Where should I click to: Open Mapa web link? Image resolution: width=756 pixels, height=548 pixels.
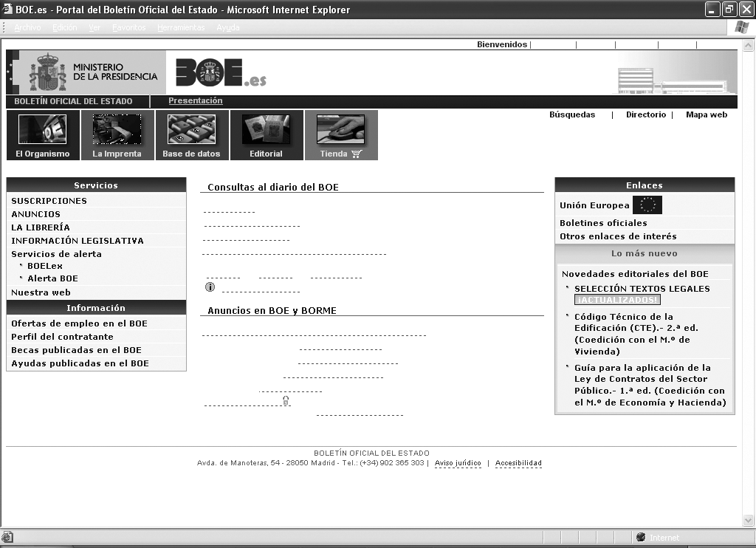706,115
